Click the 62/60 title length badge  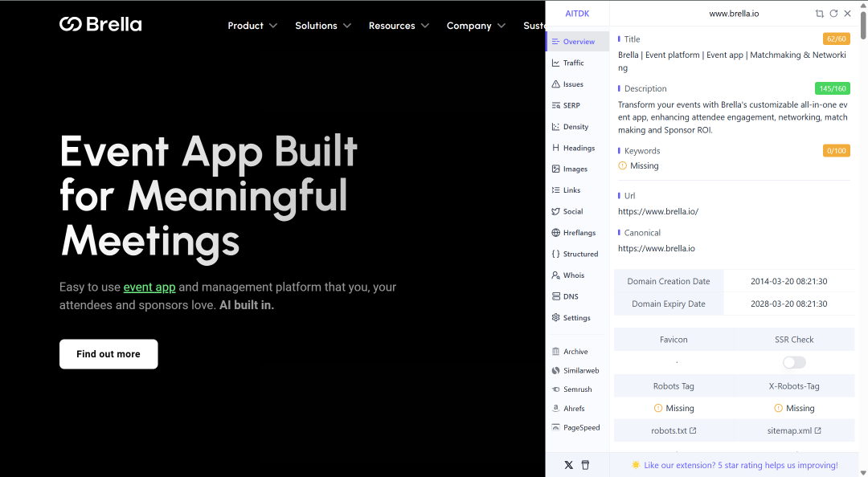[837, 39]
